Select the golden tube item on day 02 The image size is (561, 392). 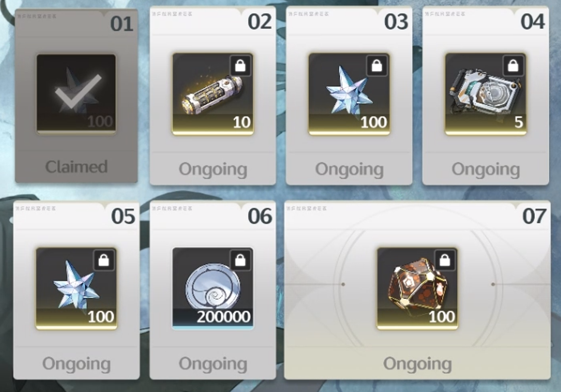click(x=213, y=94)
